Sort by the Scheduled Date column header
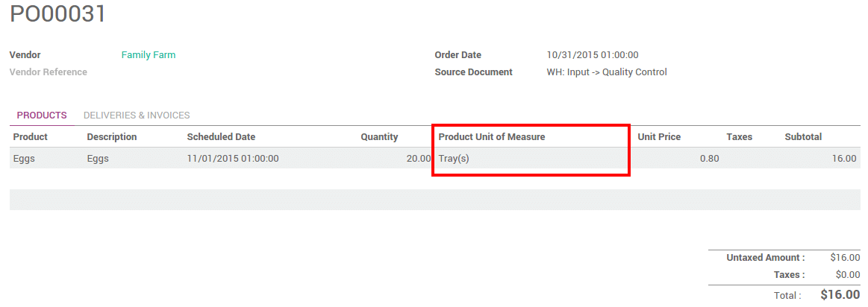The width and height of the screenshot is (868, 307). pyautogui.click(x=221, y=137)
